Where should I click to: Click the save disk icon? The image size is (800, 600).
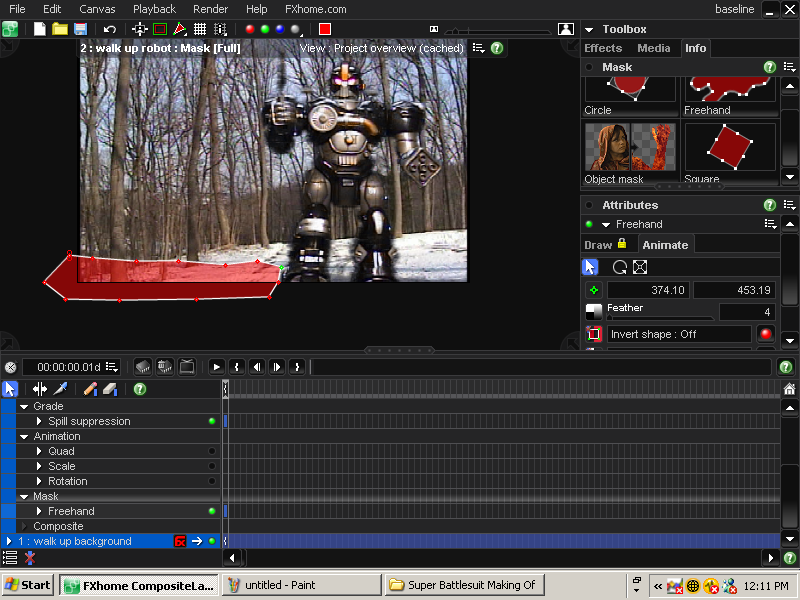[80, 29]
